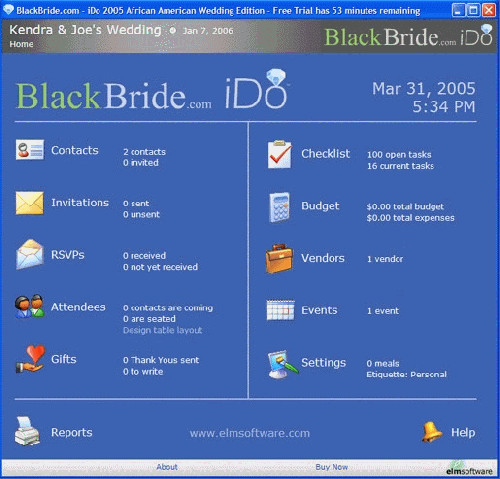Click the '$0.00 total budget' text
Viewport: 500px width, 479px height.
405,207
